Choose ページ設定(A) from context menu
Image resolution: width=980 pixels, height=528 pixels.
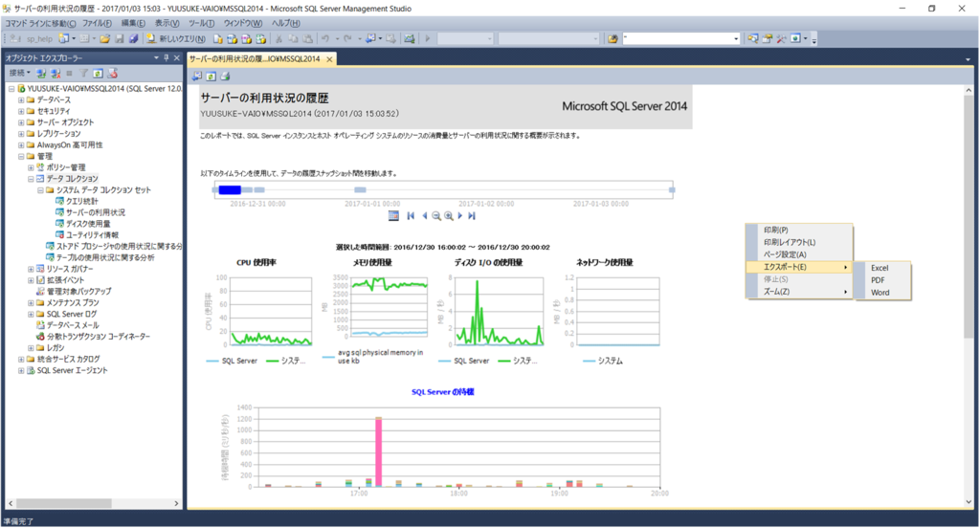click(x=799, y=255)
